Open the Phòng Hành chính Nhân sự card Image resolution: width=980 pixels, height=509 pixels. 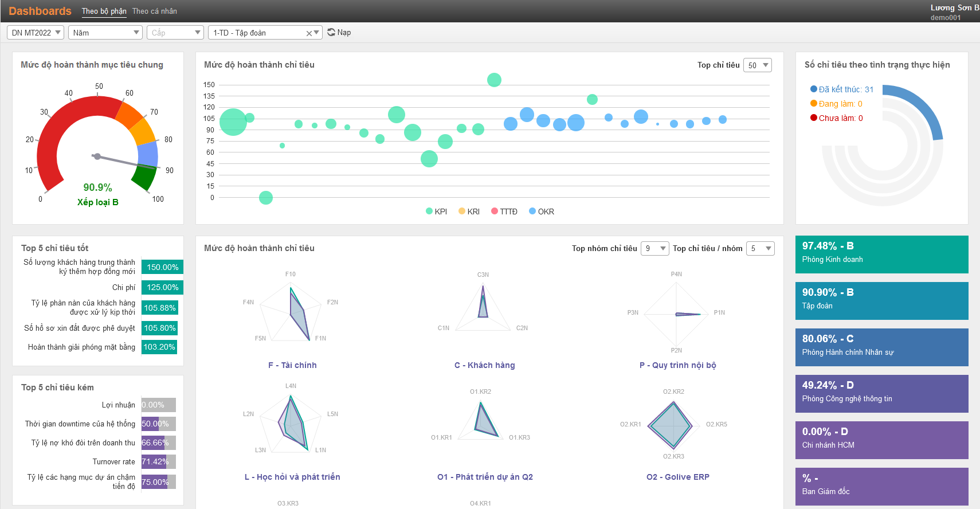coord(881,347)
